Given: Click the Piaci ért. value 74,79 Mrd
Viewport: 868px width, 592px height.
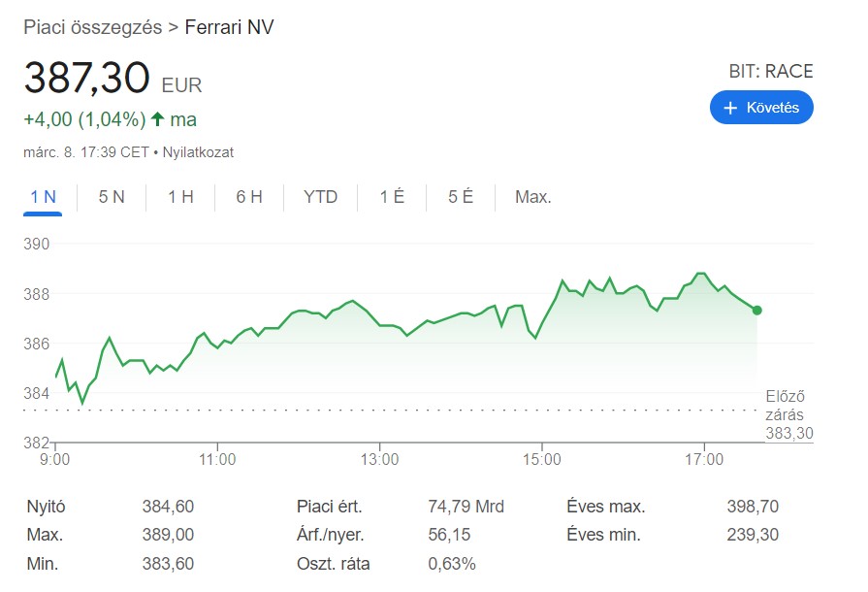Looking at the screenshot, I should [466, 507].
